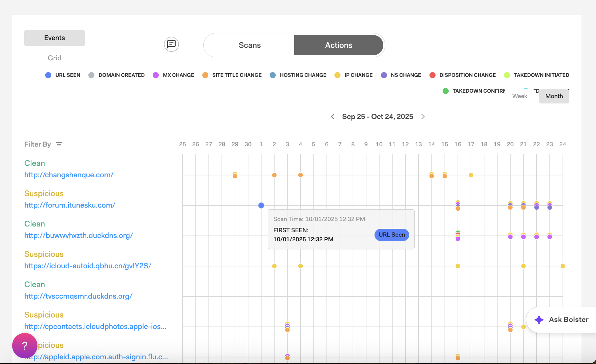The width and height of the screenshot is (596, 364).
Task: Click the Ask Bolster sparkle icon
Action: (x=539, y=320)
